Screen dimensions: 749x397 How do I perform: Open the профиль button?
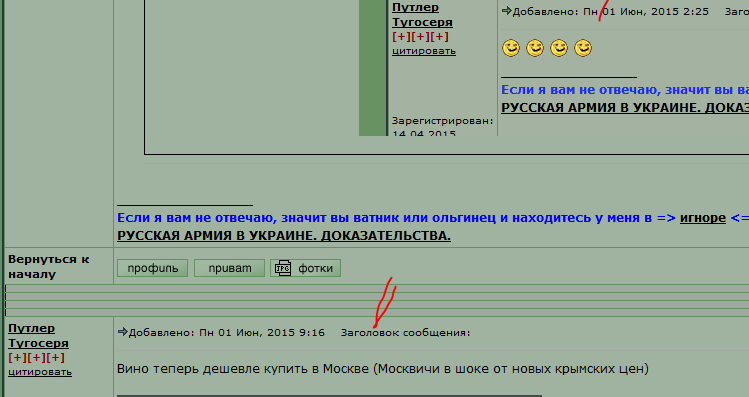pyautogui.click(x=152, y=268)
